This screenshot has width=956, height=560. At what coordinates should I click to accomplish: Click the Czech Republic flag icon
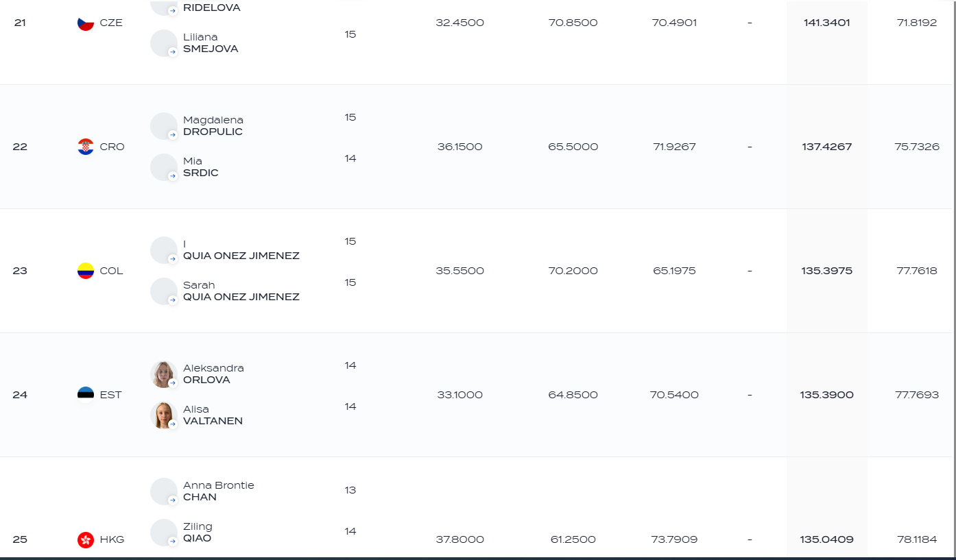(86, 23)
